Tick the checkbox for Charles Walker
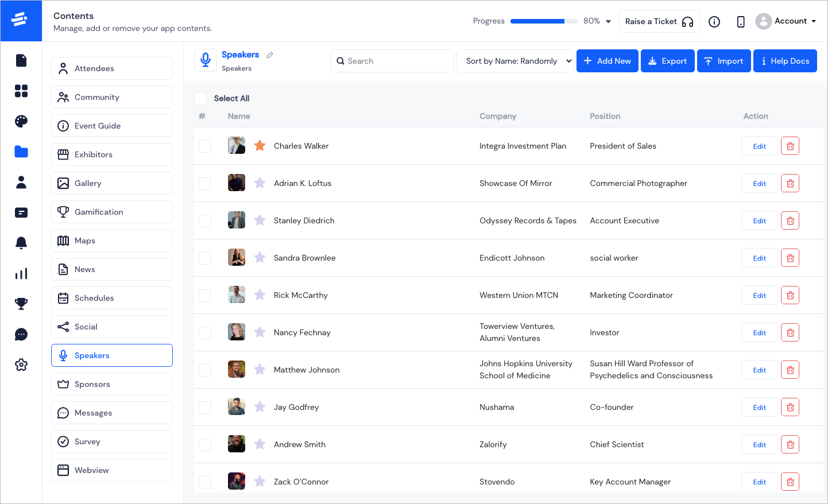This screenshot has height=504, width=828. 205,146
